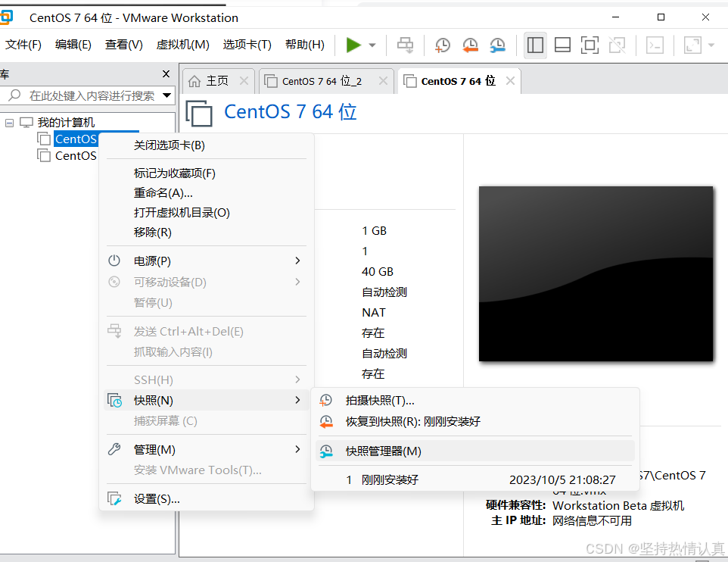Close the 主页 tab
Screen dimensions: 728x562
click(244, 81)
